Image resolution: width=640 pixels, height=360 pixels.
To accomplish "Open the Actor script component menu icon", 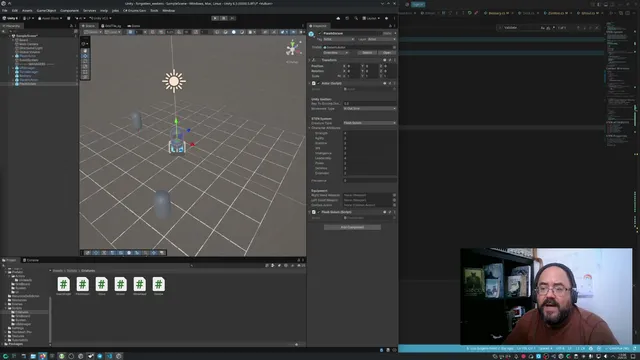I will click(x=394, y=83).
